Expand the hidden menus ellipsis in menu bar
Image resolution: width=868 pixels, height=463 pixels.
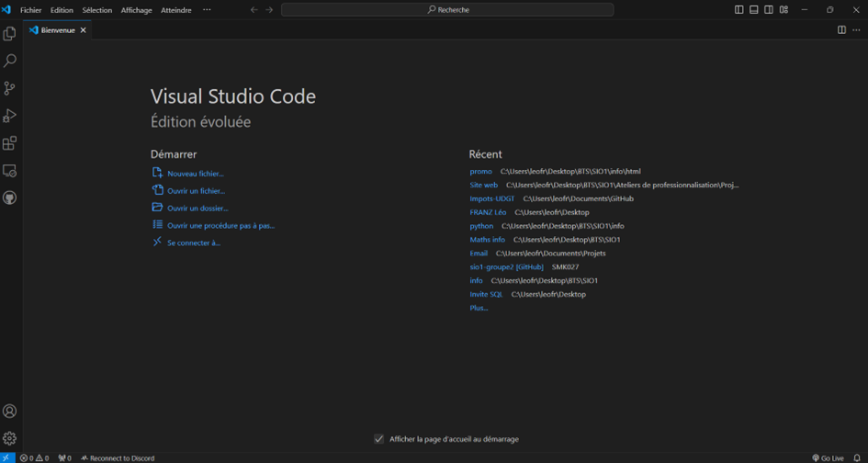pos(207,10)
